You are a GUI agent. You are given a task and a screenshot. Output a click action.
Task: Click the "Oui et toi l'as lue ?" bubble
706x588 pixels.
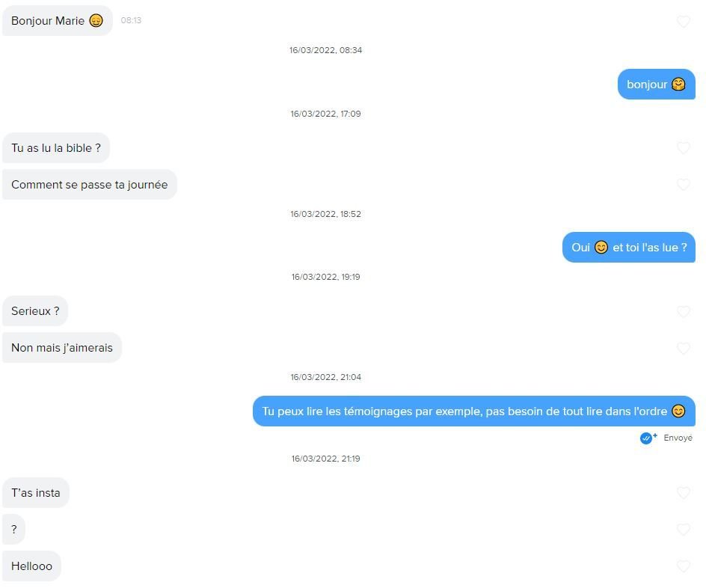(628, 247)
